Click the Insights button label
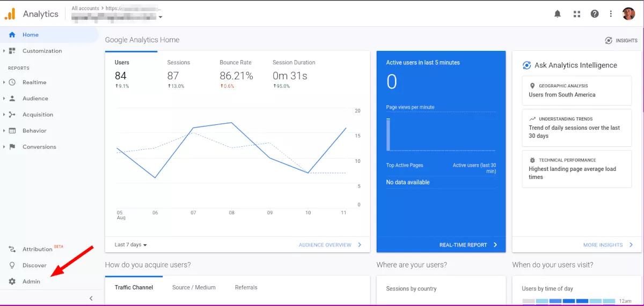Viewport: 644px width, 306px height. 626,41
